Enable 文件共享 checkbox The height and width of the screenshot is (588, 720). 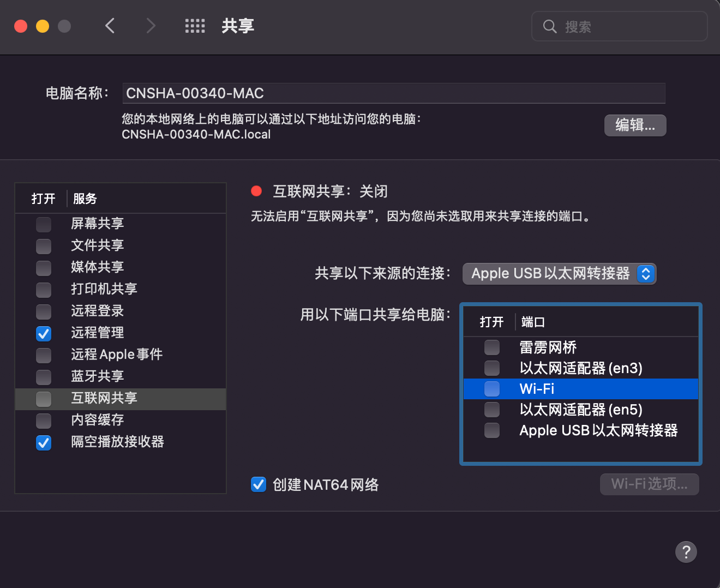[44, 246]
